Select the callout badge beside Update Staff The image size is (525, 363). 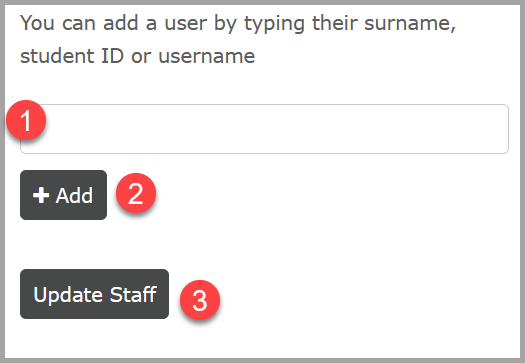pos(200,300)
